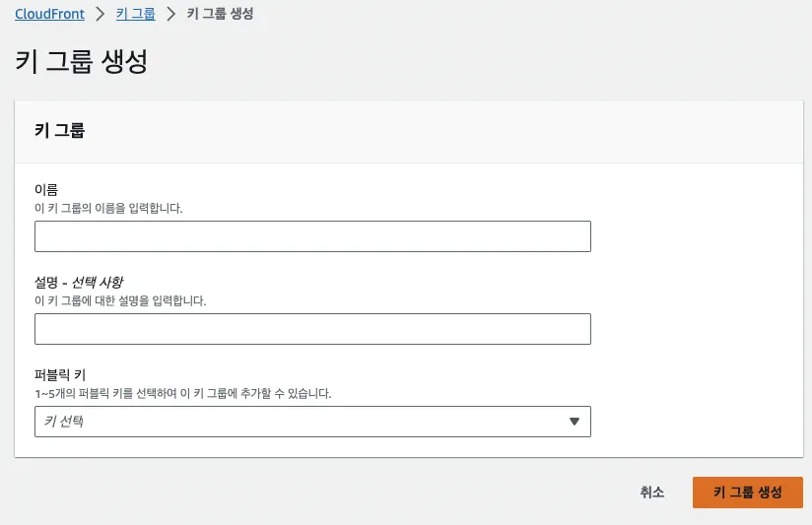Click the chevron after CloudFront breadcrumb
812x525 pixels.
pyautogui.click(x=100, y=14)
